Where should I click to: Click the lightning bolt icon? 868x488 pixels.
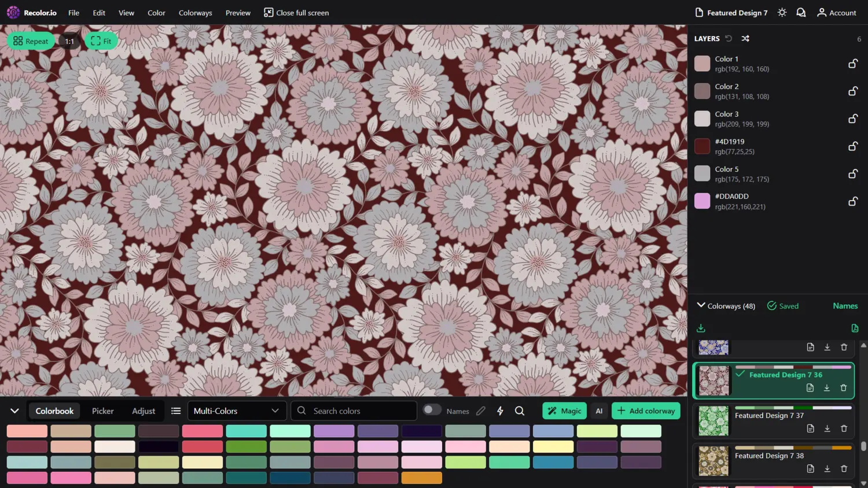pyautogui.click(x=500, y=411)
